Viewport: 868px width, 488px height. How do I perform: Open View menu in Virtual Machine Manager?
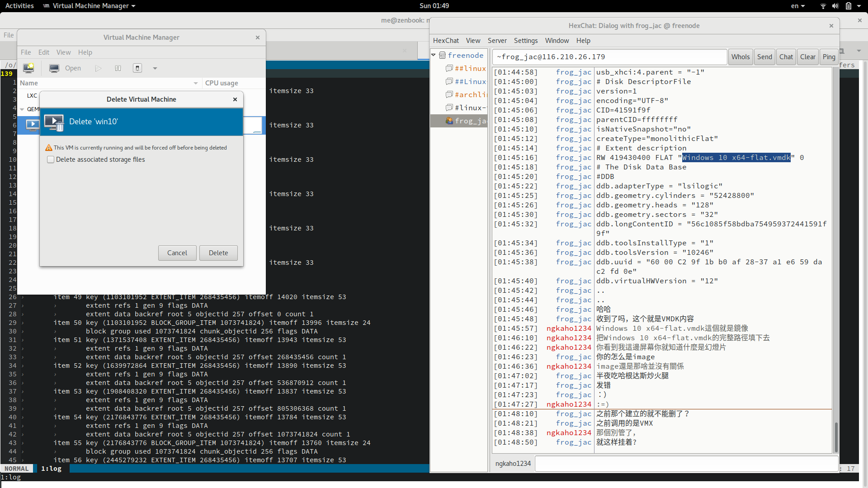pos(63,52)
